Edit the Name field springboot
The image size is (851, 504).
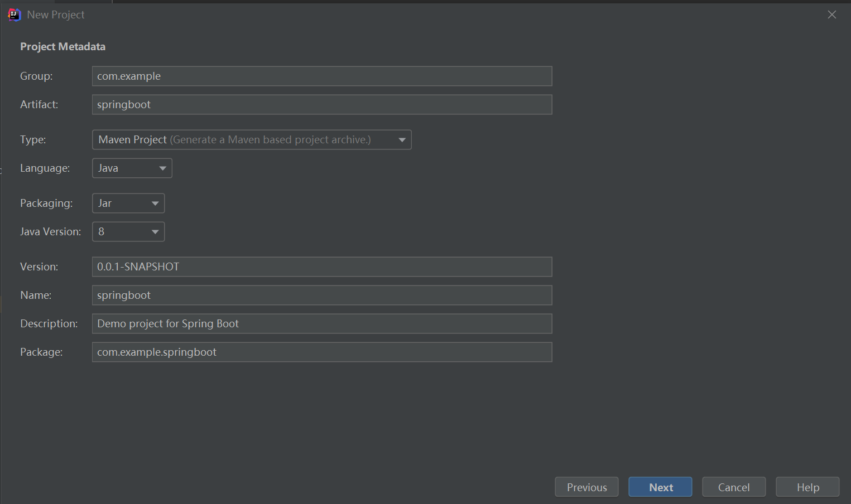(x=322, y=295)
